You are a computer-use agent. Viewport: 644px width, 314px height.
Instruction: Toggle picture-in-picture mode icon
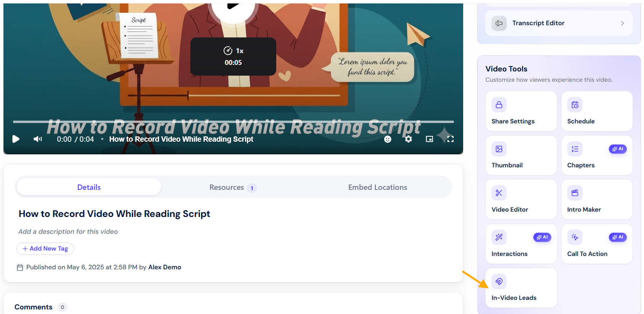pyautogui.click(x=430, y=139)
